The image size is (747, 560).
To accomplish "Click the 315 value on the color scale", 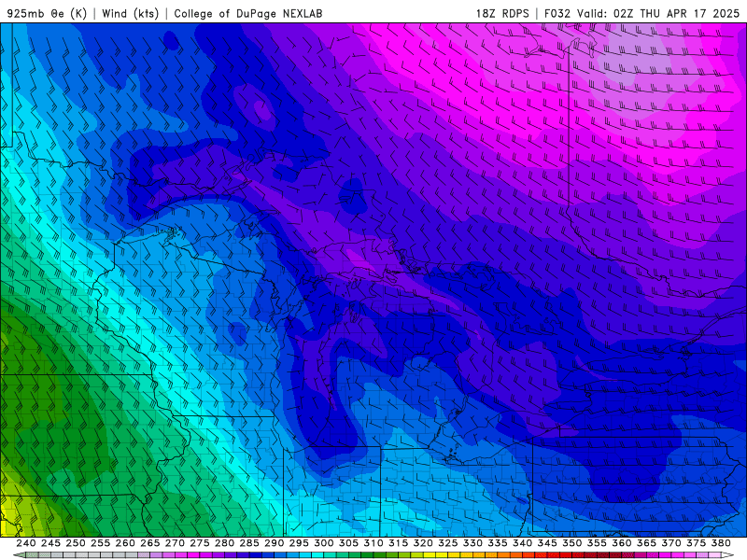I will (x=398, y=543).
